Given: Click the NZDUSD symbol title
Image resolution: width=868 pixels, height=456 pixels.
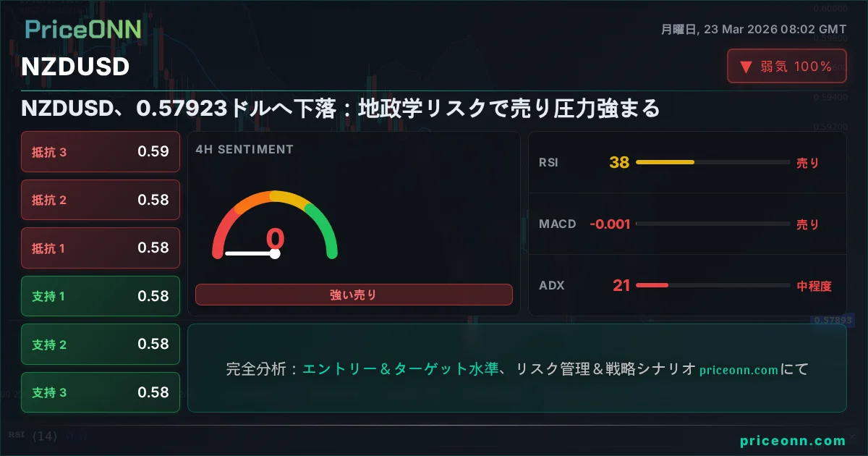Looking at the screenshot, I should 75,67.
